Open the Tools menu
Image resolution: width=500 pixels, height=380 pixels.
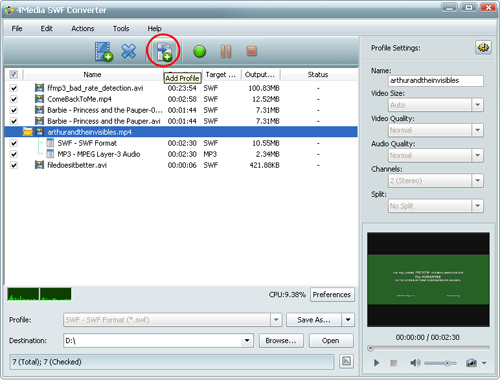[121, 29]
